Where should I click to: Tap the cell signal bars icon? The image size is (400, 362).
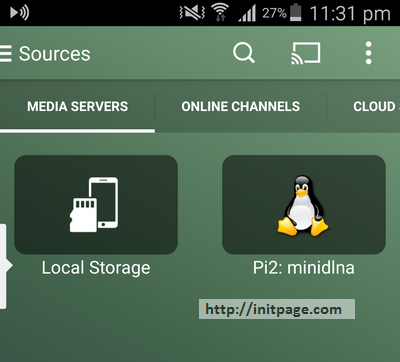click(x=247, y=13)
